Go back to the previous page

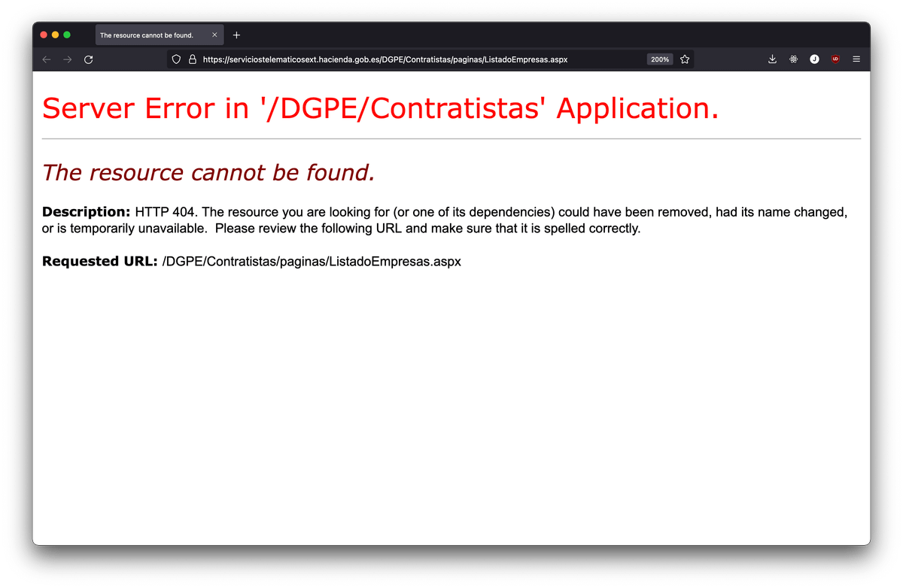click(47, 59)
